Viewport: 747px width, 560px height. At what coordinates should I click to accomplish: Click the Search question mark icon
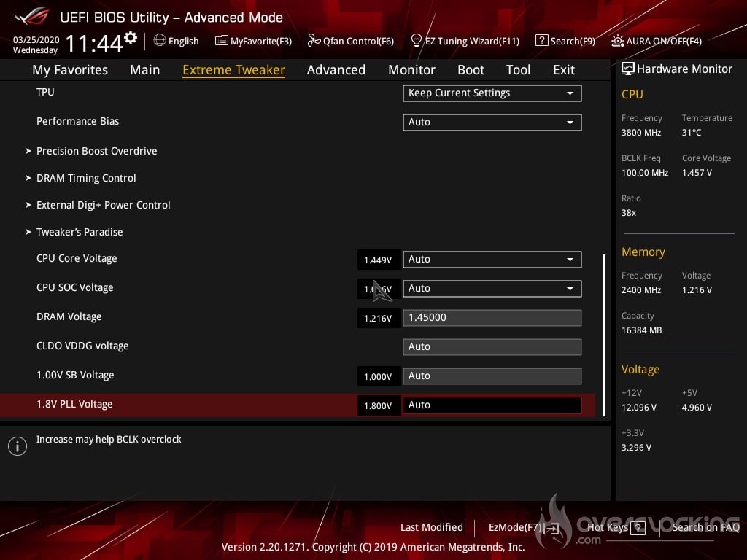542,41
